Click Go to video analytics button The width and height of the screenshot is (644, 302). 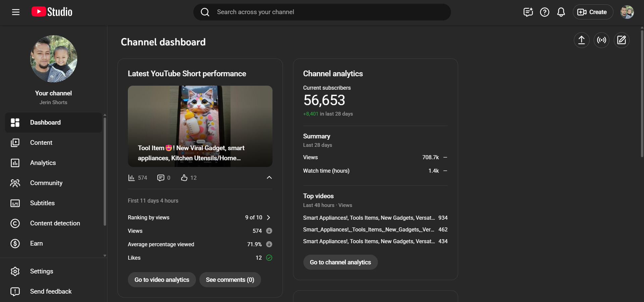(162, 280)
